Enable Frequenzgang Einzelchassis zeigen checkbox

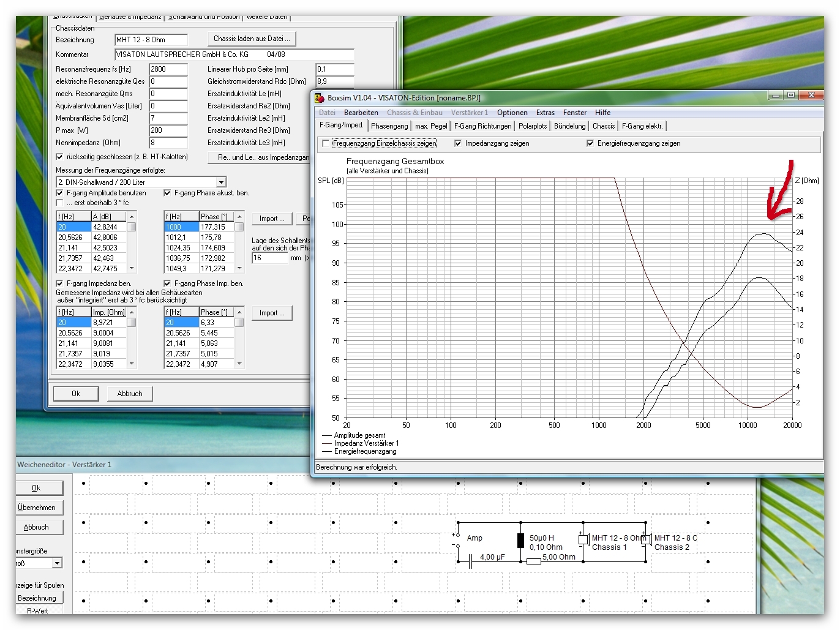click(326, 143)
